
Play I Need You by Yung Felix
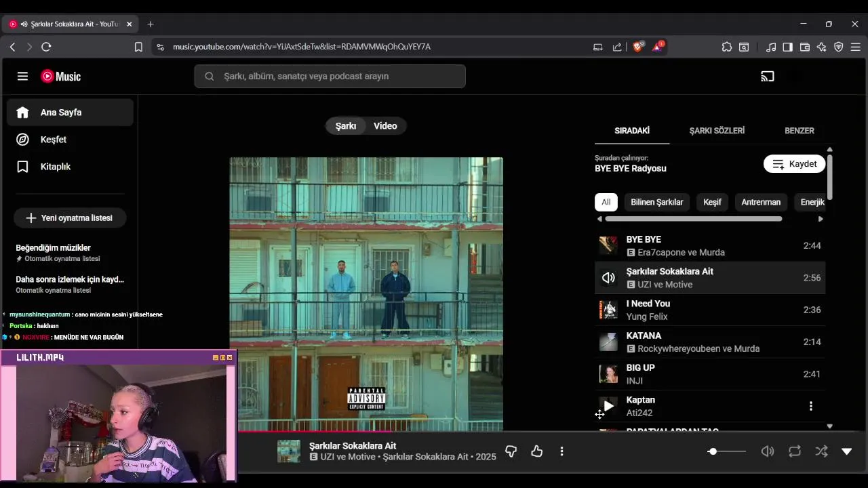[710, 310]
